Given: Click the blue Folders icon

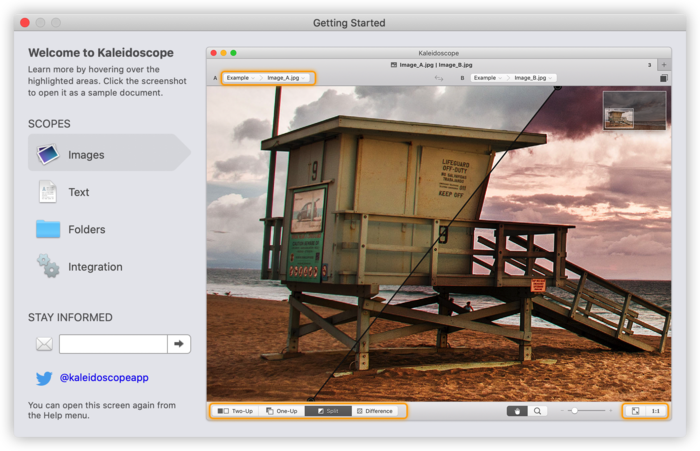Looking at the screenshot, I should (x=48, y=229).
